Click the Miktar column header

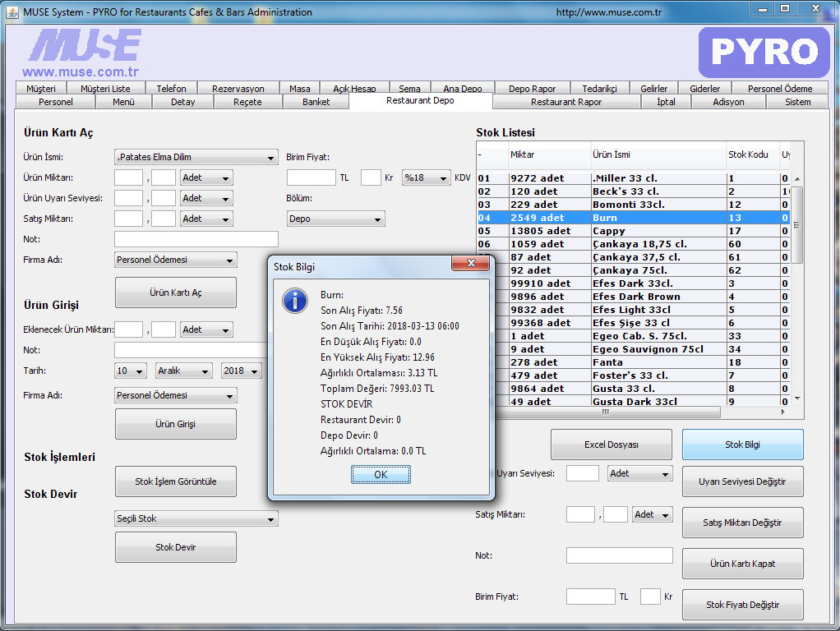coord(549,154)
